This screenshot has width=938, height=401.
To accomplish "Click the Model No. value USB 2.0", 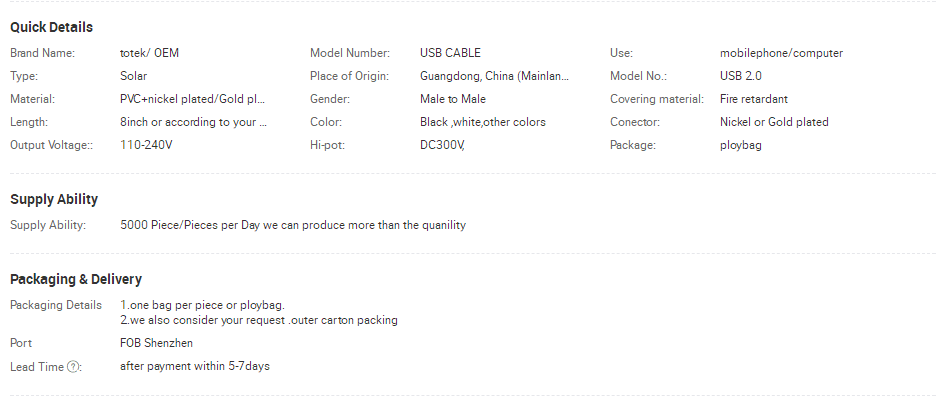I will [741, 76].
